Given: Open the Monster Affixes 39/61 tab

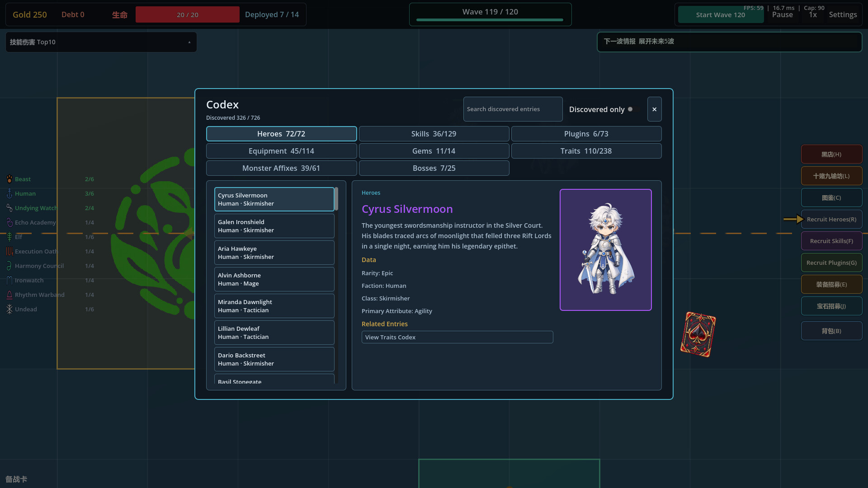Looking at the screenshot, I should click(281, 168).
